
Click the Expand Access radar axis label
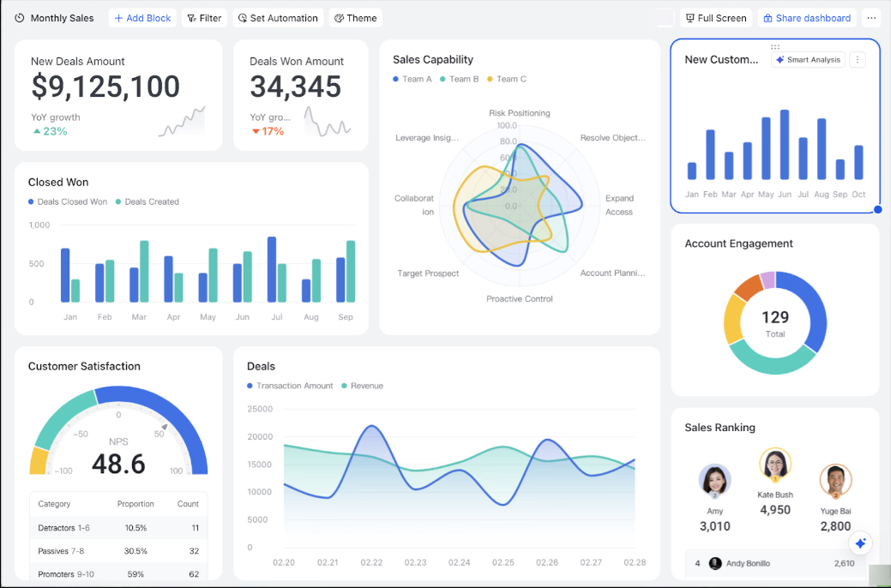tap(619, 205)
